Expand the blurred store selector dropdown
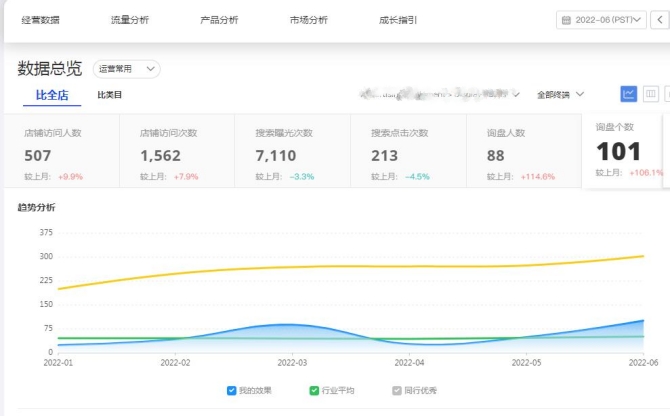 click(x=440, y=95)
